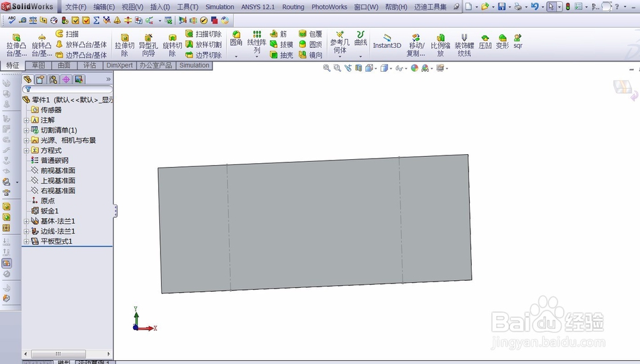Open the Equations sigma icon
Viewport: 640px width, 364px height.
pyautogui.click(x=97, y=20)
